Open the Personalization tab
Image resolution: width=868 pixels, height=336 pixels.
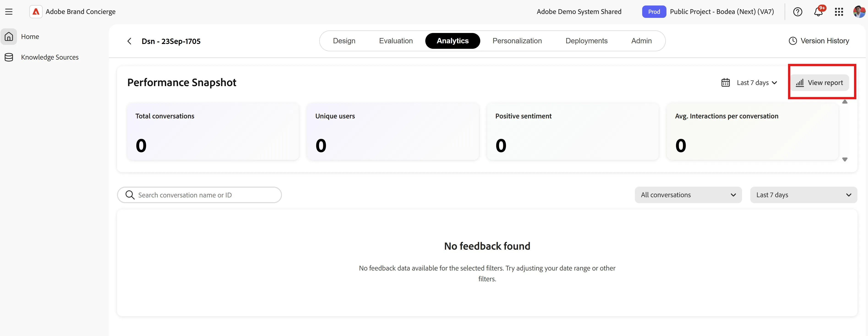(x=517, y=41)
